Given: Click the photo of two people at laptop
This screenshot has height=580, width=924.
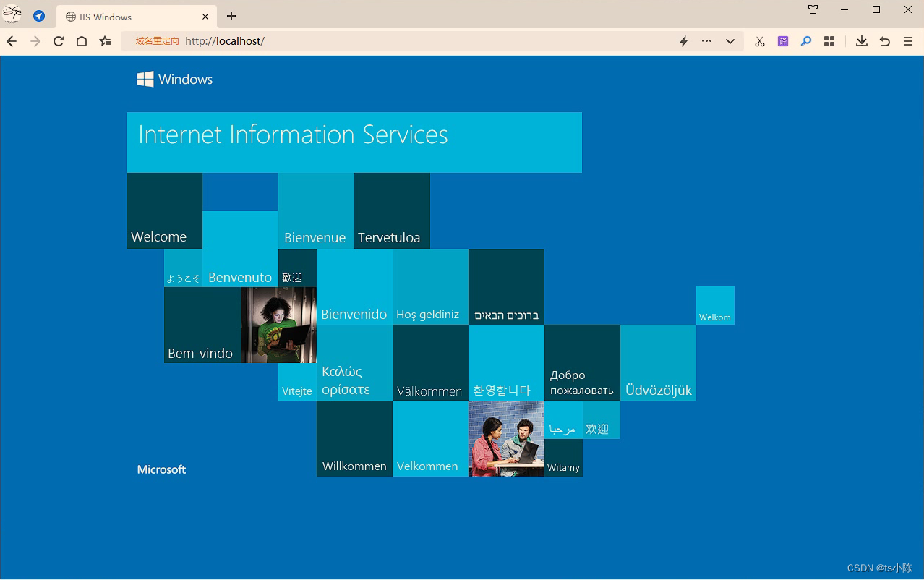Looking at the screenshot, I should (506, 438).
